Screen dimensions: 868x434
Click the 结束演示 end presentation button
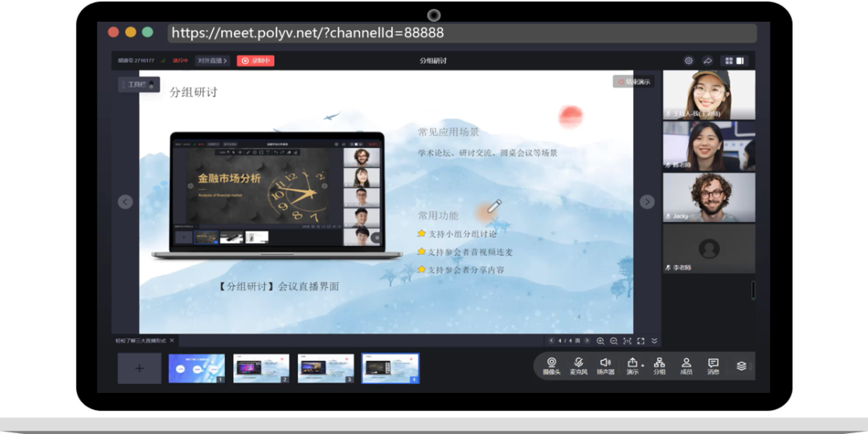(634, 82)
